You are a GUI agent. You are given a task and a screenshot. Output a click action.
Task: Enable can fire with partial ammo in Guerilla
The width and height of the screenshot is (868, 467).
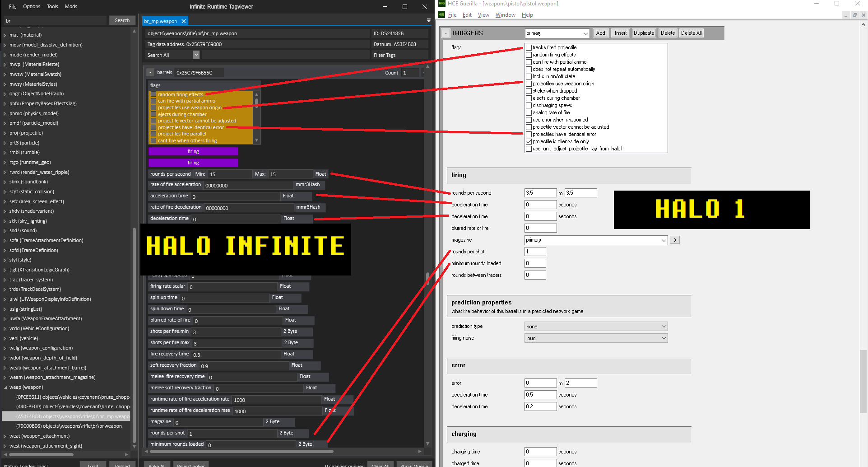(529, 62)
